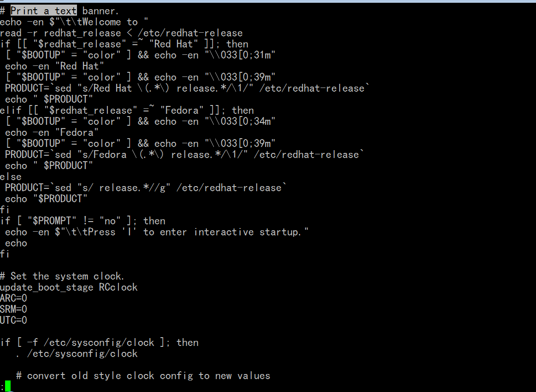The height and width of the screenshot is (392, 536).
Task: Click the "if [ -f /etc/sysconfig/clock ]" line
Action: click(x=99, y=342)
